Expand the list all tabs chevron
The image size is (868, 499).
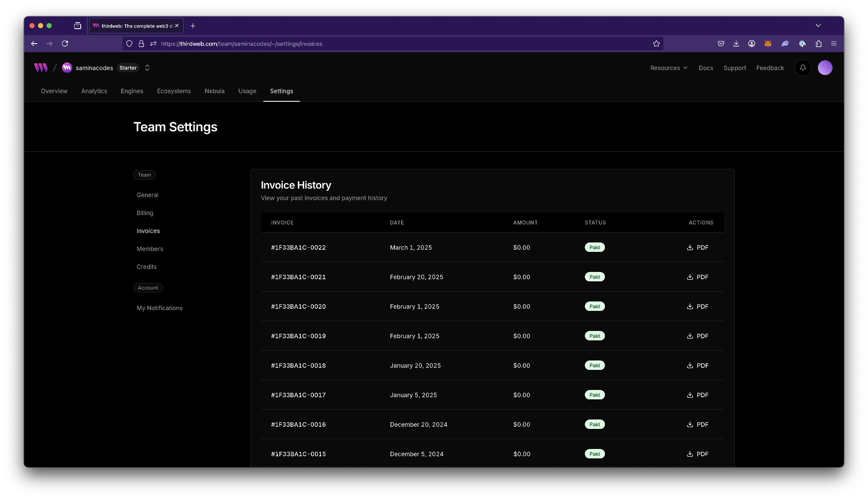point(818,26)
